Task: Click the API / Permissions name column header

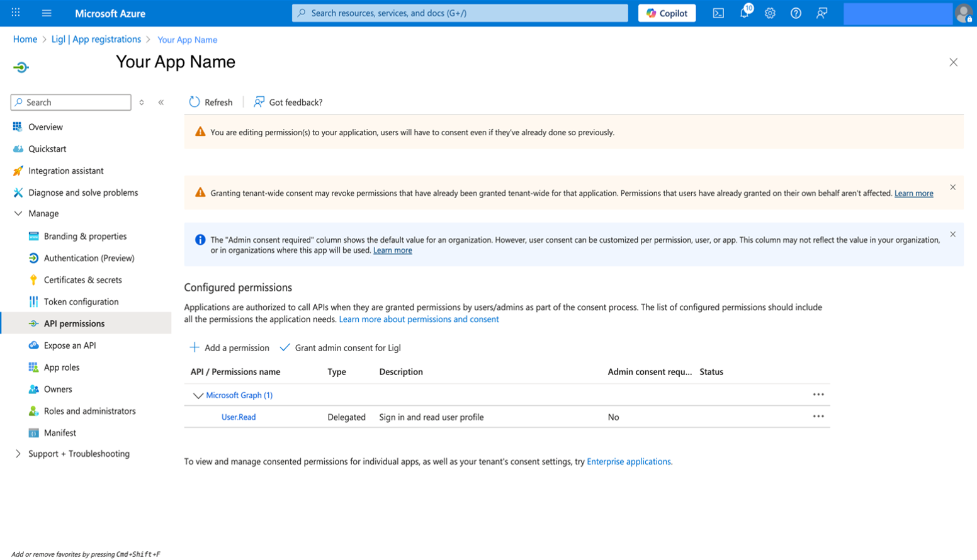Action: point(235,372)
